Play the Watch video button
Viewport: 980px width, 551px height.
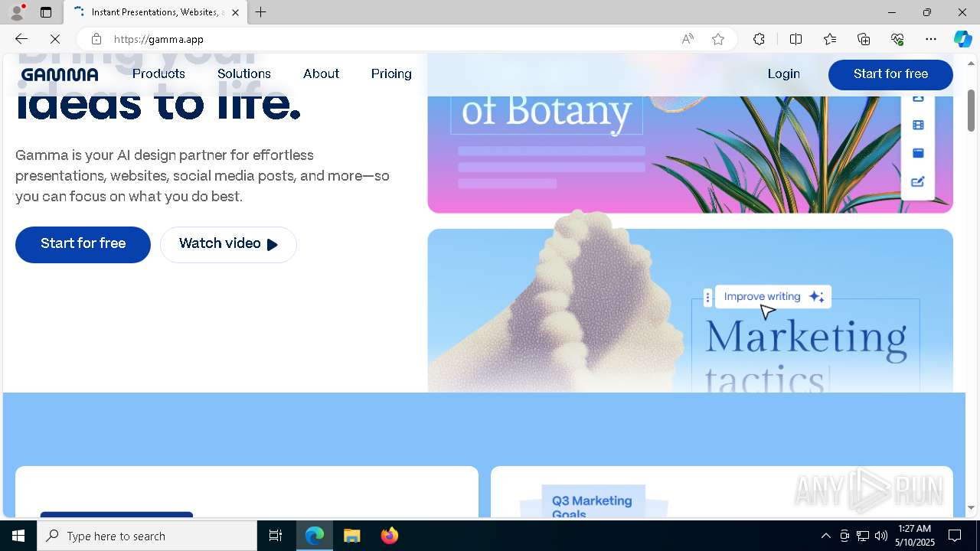coord(228,244)
